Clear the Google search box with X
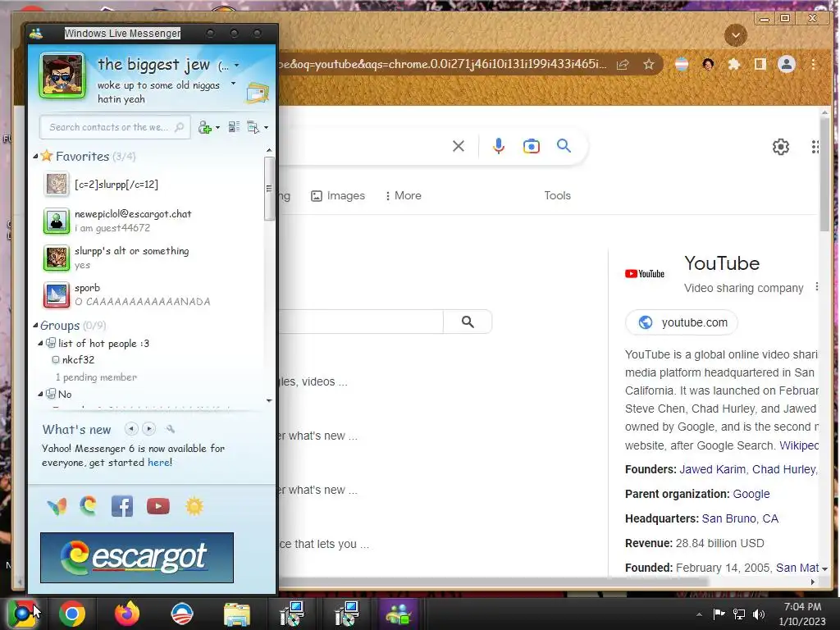The image size is (840, 630). coord(459,146)
